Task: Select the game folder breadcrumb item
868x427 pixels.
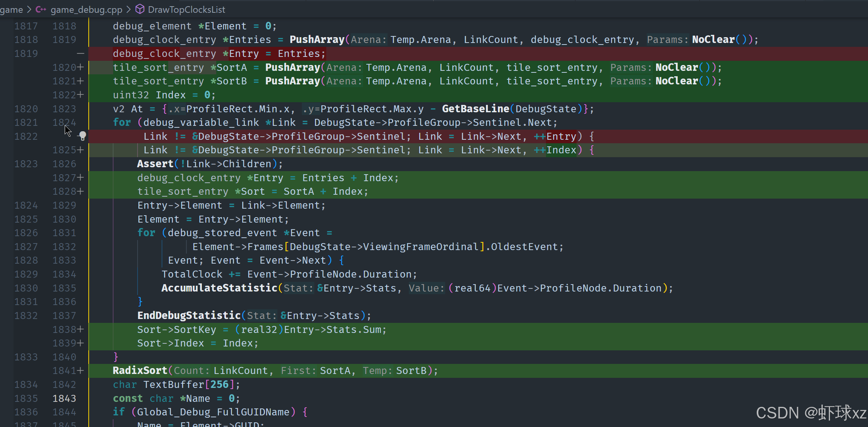Action: point(11,9)
